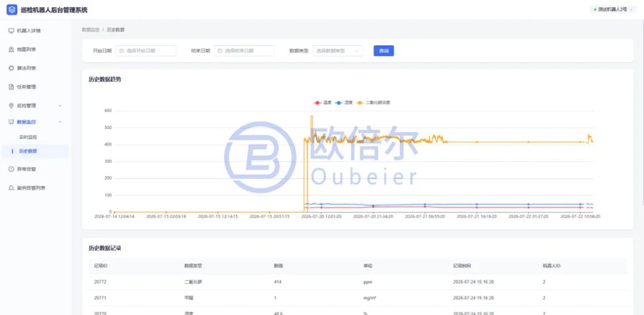
Task: Click x-axis label 2026-07-22 10:58:20
Action: (x=580, y=217)
